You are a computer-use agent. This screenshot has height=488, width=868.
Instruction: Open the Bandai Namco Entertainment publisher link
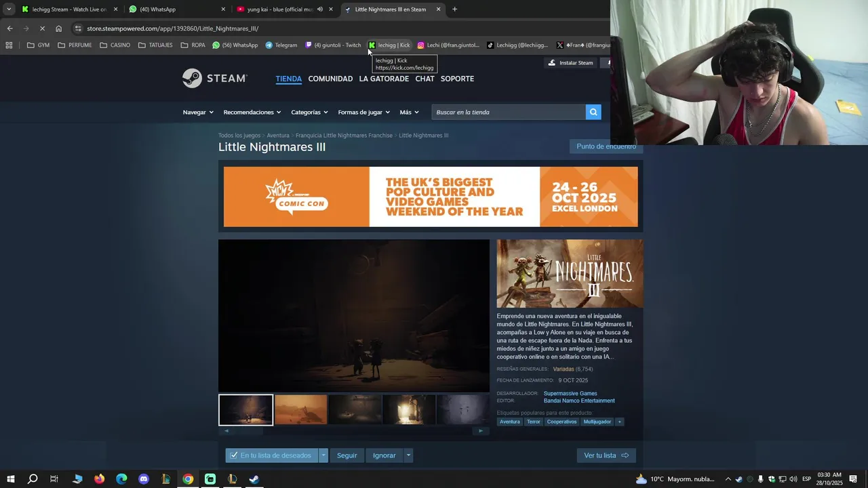coord(579,401)
